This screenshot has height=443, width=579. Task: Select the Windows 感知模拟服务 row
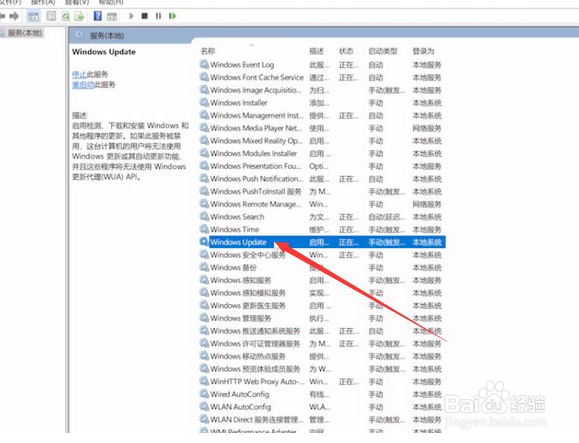click(321, 293)
